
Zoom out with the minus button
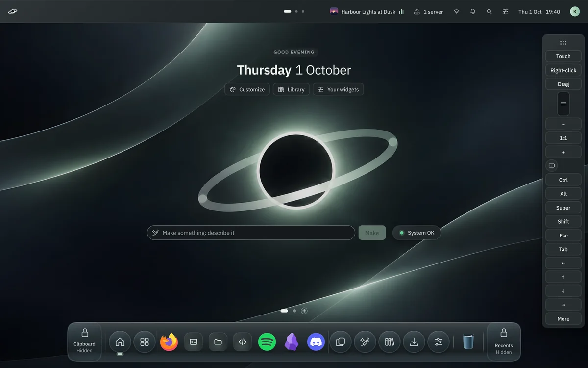tap(563, 125)
